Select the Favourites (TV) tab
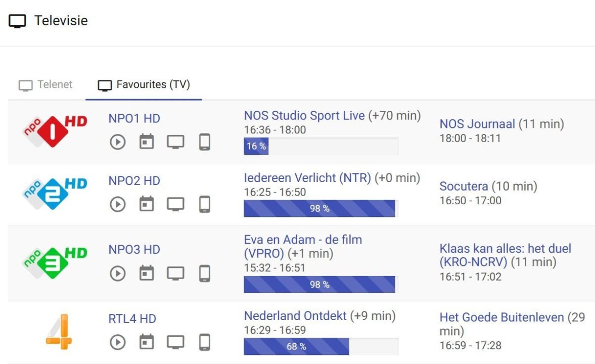Screen dimensions: 595x364 point(144,85)
